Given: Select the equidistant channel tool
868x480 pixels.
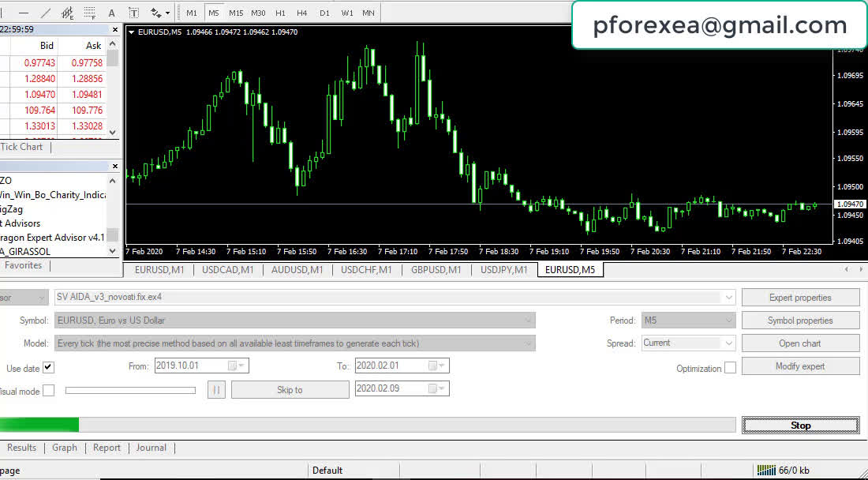Looking at the screenshot, I should pyautogui.click(x=68, y=13).
